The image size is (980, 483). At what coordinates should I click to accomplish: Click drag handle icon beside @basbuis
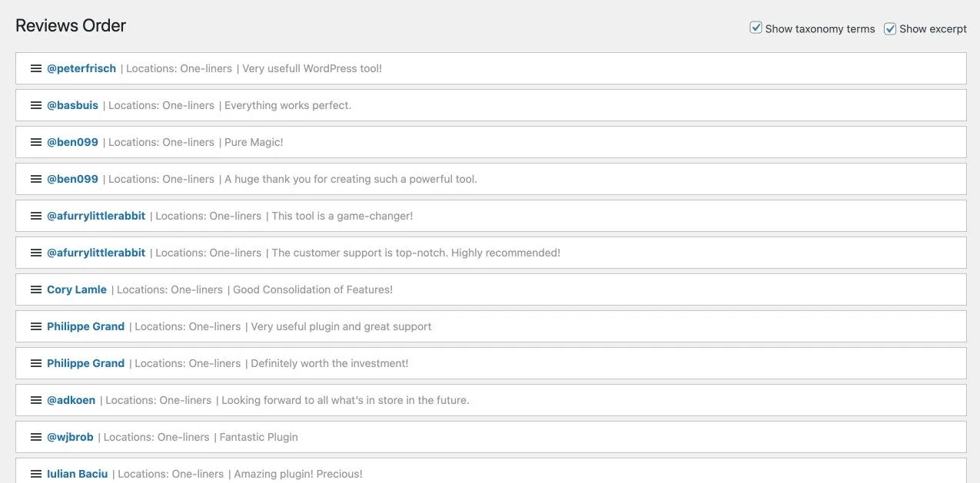click(x=36, y=105)
